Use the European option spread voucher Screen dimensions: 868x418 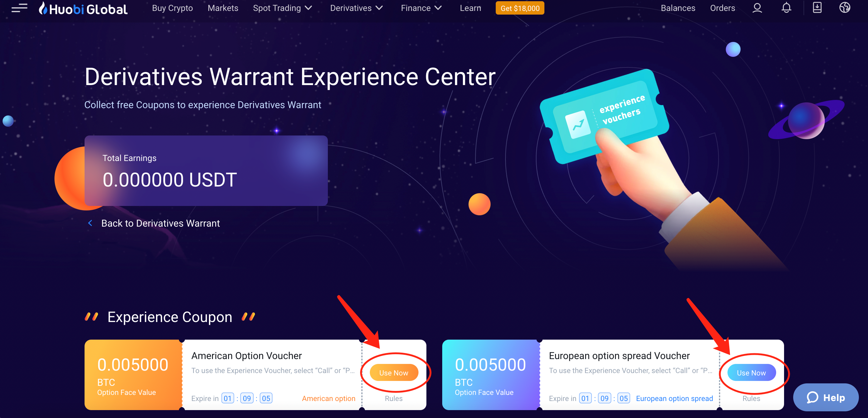[751, 372]
